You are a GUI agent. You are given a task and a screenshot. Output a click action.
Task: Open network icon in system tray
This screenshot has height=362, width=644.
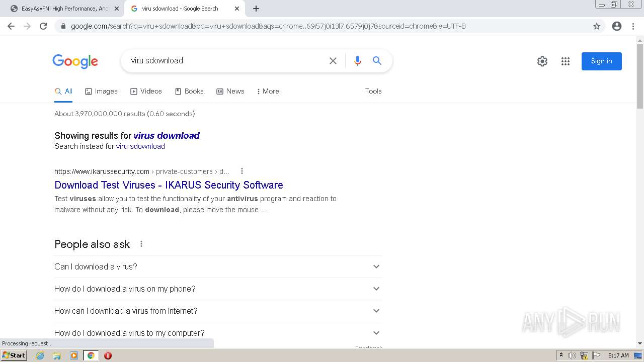tap(584, 355)
